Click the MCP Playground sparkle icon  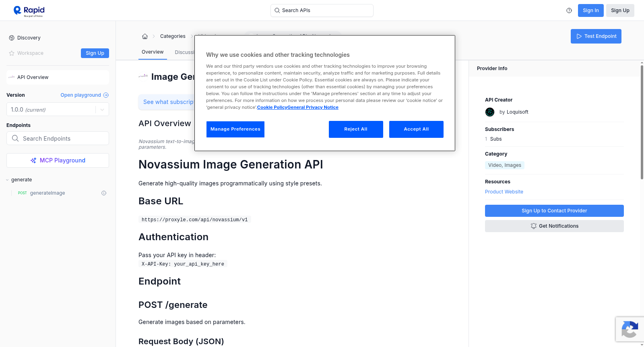33,160
